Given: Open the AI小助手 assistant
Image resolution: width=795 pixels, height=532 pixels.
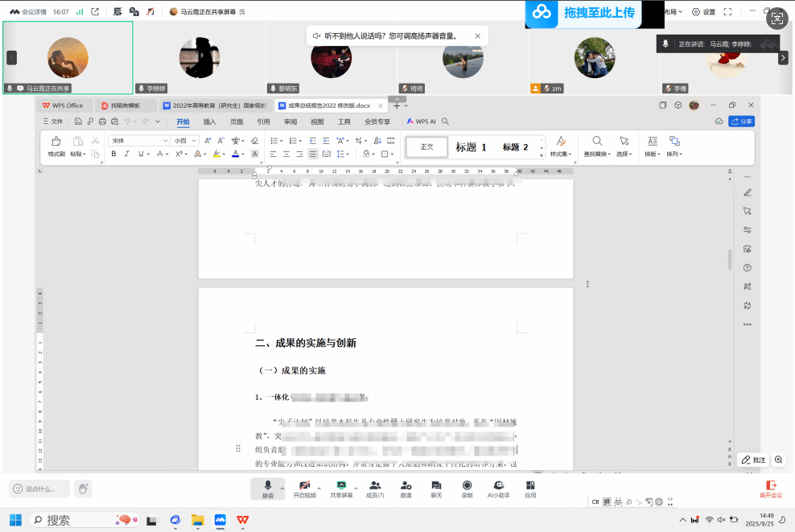Looking at the screenshot, I should pyautogui.click(x=499, y=489).
